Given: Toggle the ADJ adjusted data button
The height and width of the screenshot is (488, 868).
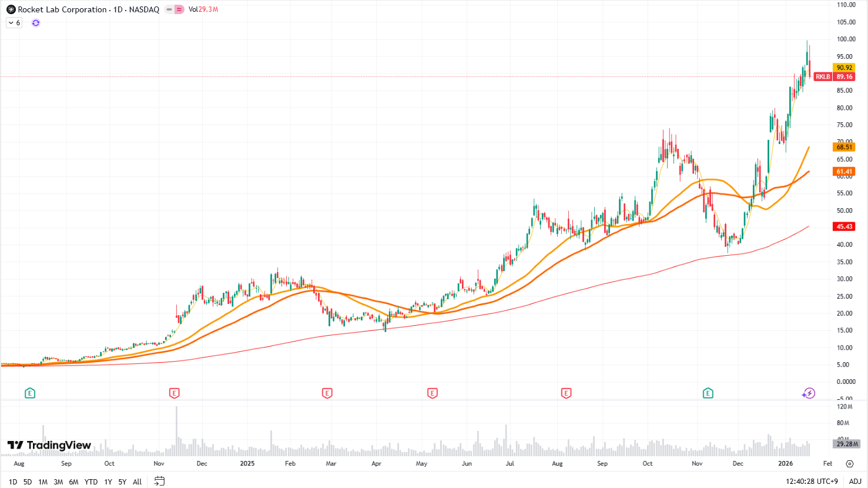Looking at the screenshot, I should click(855, 482).
